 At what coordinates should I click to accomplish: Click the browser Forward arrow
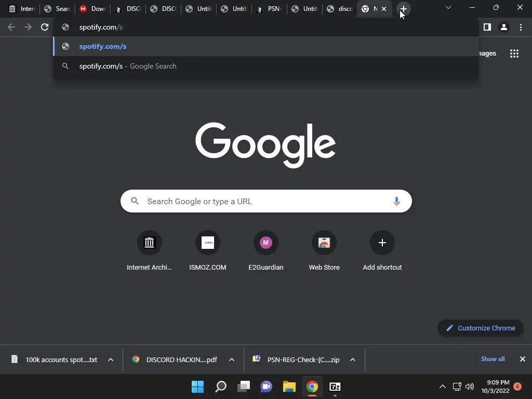[x=28, y=27]
